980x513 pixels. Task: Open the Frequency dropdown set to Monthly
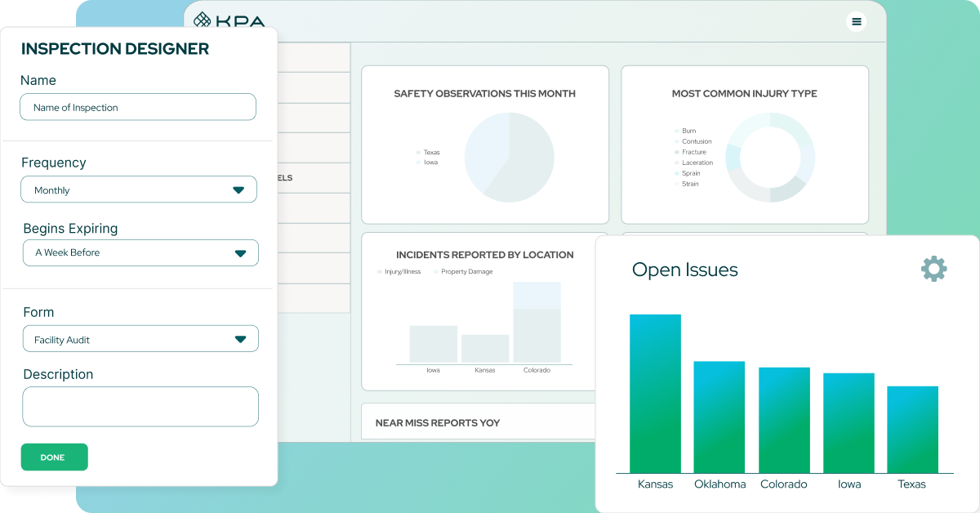click(x=138, y=189)
